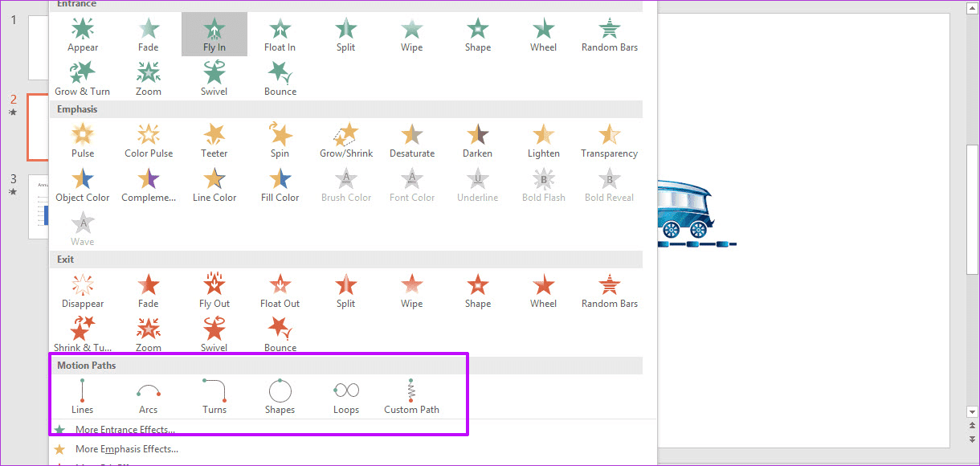Choose the Shrink & Turn exit effect
This screenshot has width=980, height=466.
[x=83, y=334]
